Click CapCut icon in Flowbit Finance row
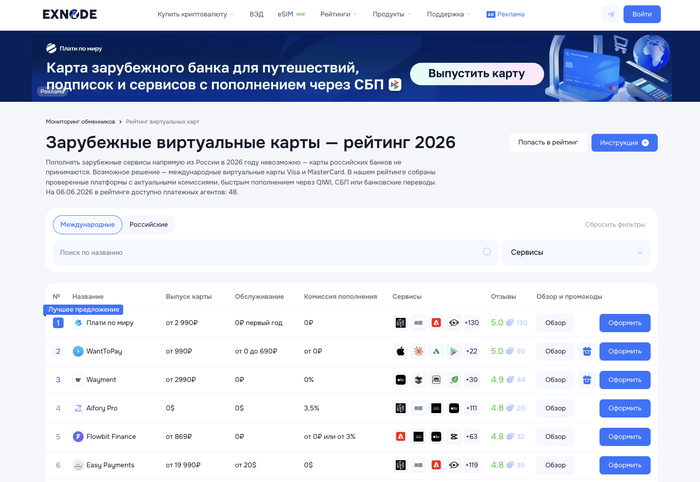Screen dimensions: 700x482 click(454, 436)
